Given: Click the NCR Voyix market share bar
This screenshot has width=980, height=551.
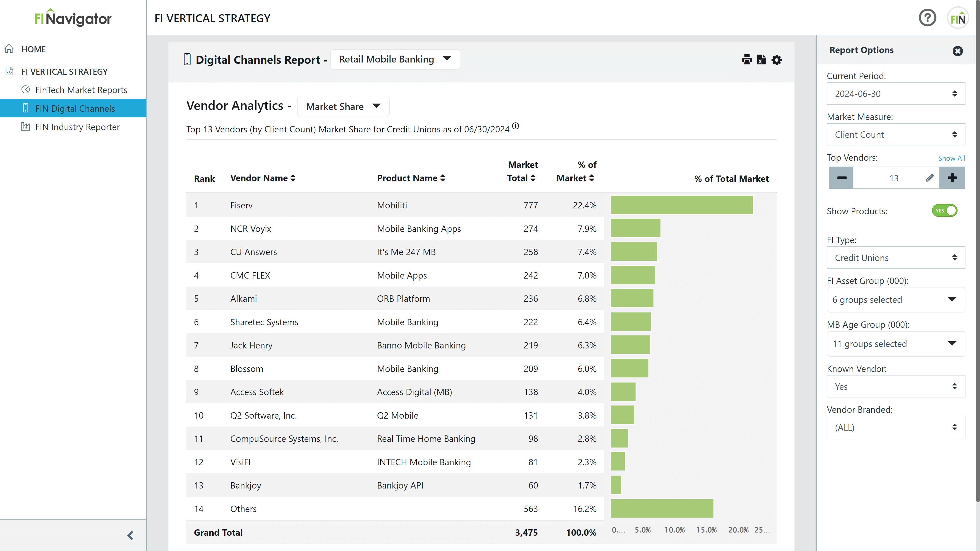Looking at the screenshot, I should point(635,228).
